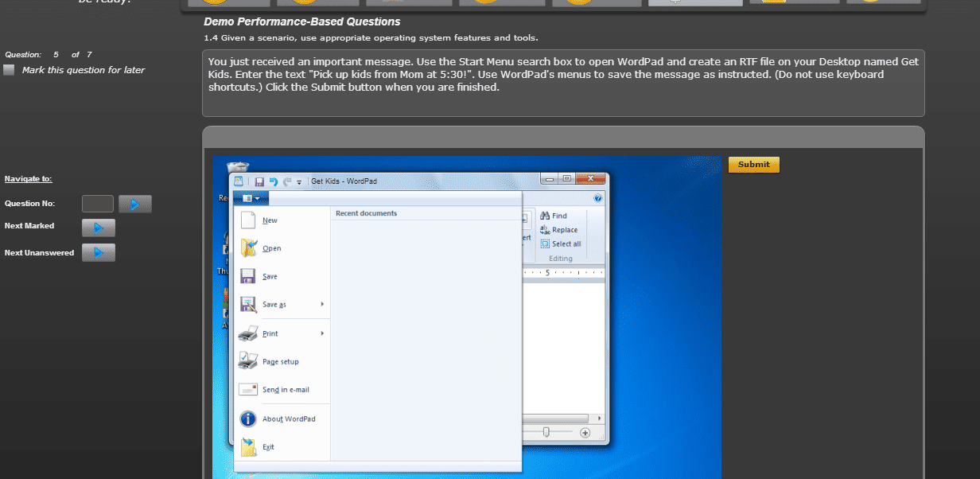Click the WordPad zoom slider handle
Image resolution: width=980 pixels, height=479 pixels.
(546, 432)
